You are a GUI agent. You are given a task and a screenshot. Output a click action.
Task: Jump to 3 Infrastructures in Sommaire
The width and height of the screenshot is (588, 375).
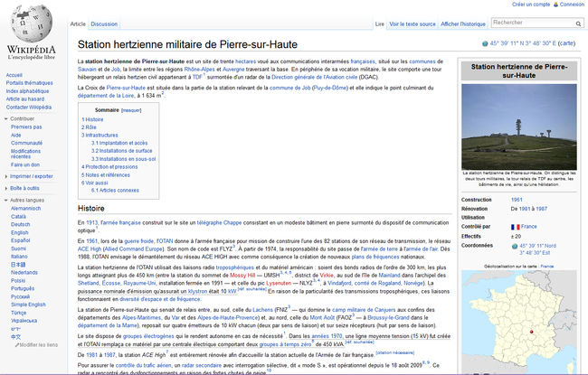click(100, 136)
